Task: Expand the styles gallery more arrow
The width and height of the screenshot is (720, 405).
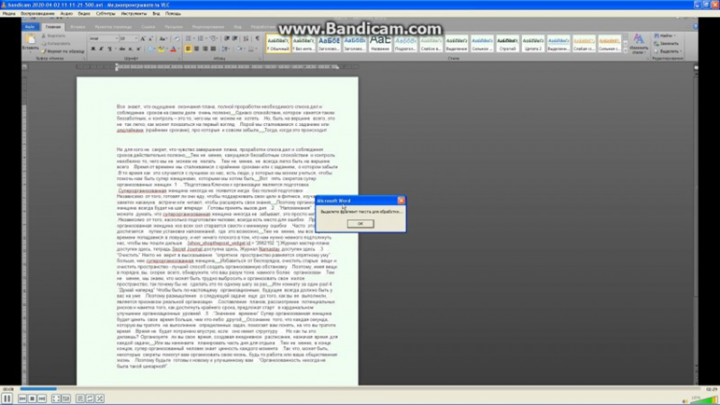Action: pos(625,51)
